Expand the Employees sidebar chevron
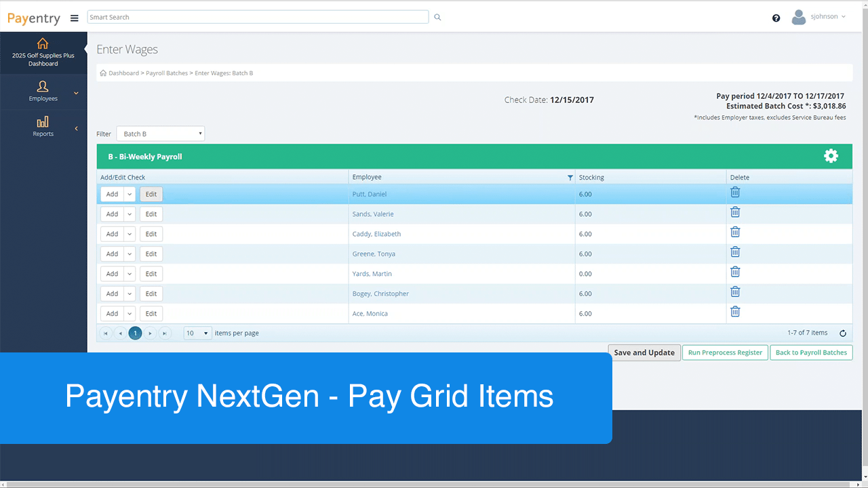Viewport: 868px width, 488px height. pyautogui.click(x=76, y=93)
